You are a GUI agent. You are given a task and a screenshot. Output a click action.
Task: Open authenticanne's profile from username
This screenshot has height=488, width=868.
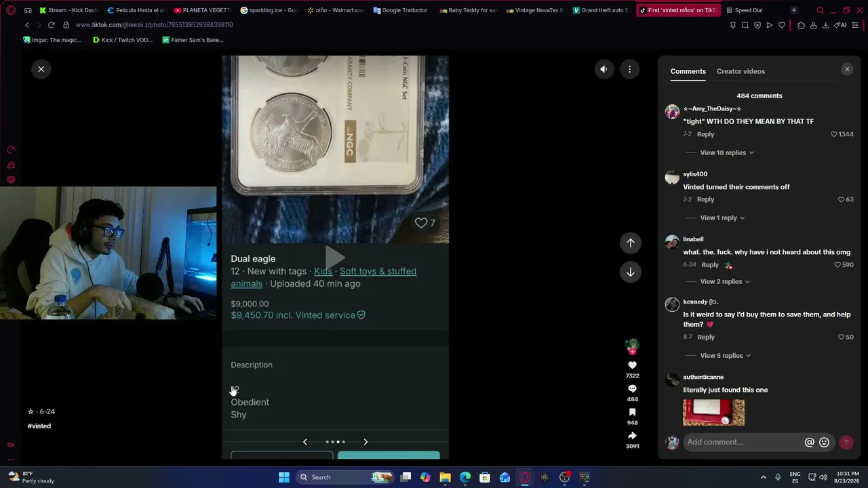(x=703, y=377)
